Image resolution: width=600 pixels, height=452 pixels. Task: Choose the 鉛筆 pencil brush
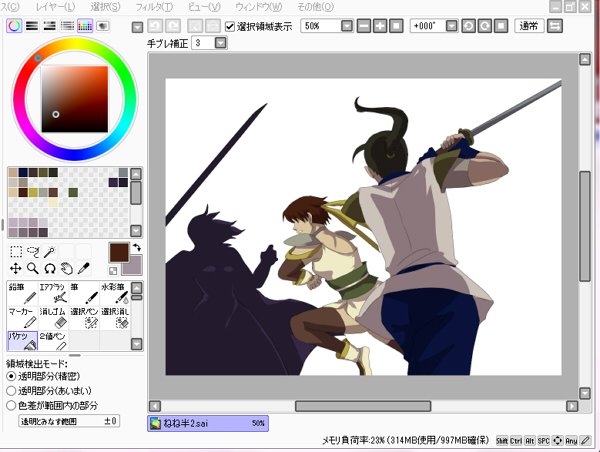[23, 294]
